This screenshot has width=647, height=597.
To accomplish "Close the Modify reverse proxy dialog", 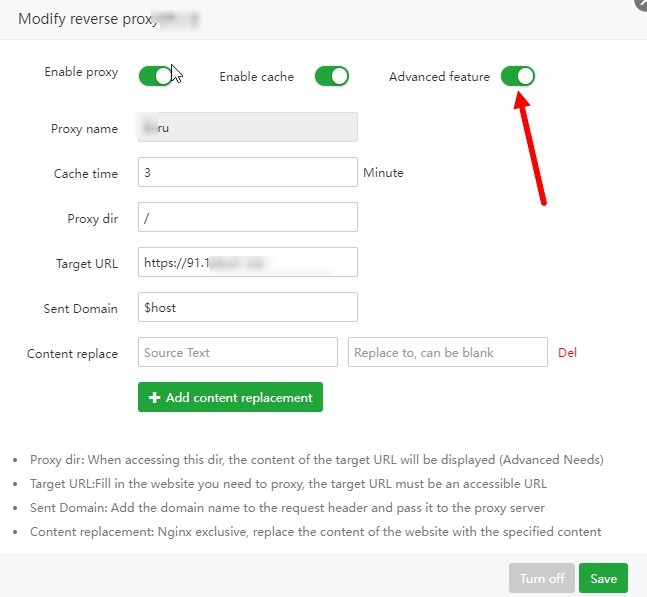I will (x=642, y=4).
